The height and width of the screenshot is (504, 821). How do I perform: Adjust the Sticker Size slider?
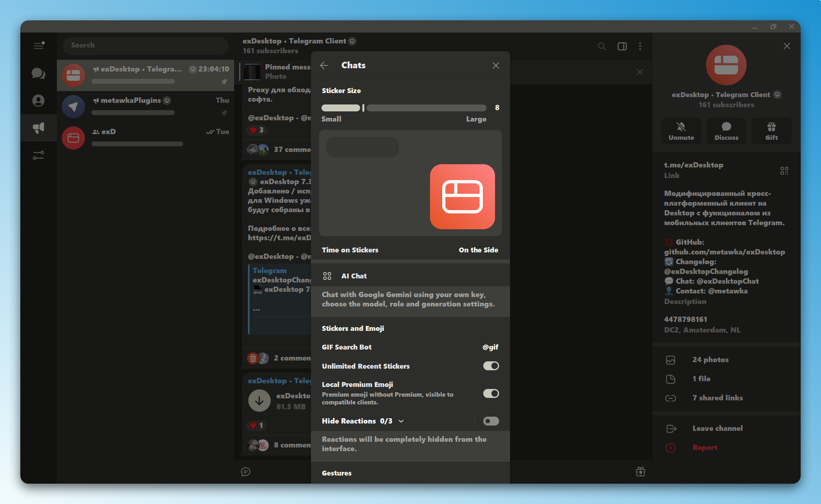click(x=404, y=108)
